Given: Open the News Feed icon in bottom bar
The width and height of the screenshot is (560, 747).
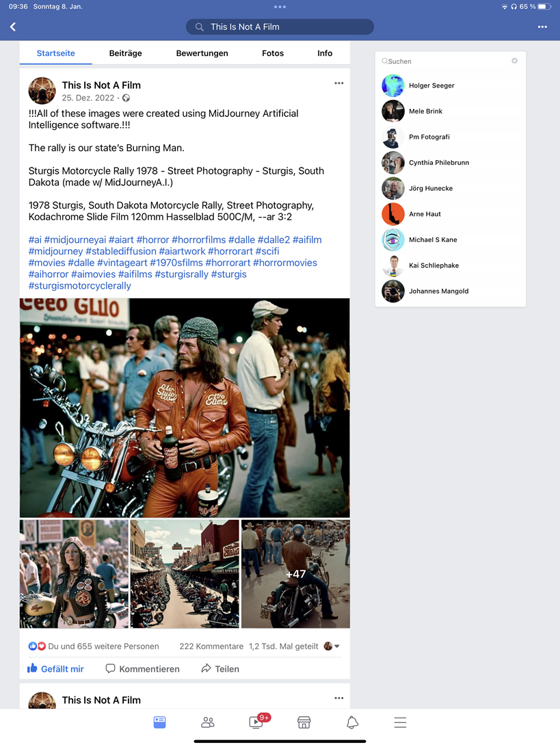Looking at the screenshot, I should [x=159, y=722].
